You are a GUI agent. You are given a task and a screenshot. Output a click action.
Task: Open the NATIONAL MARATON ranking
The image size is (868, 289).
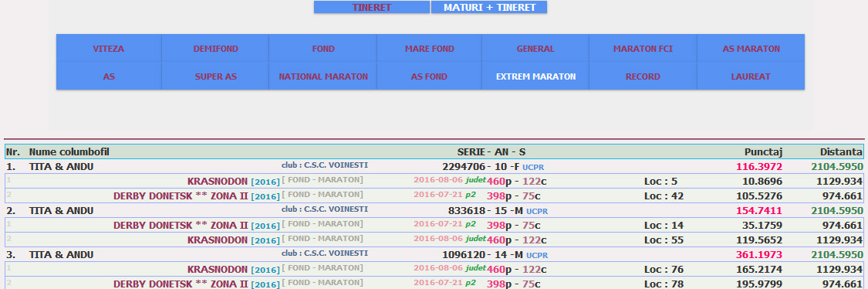pos(323,76)
